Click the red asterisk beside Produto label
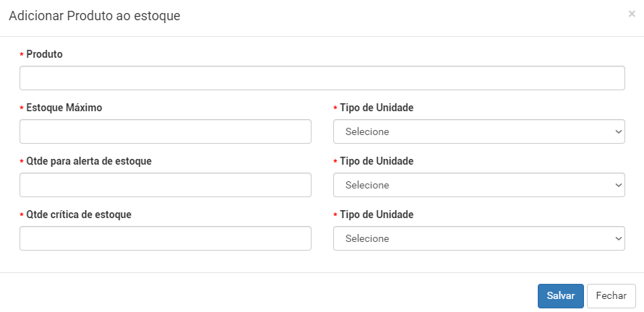This screenshot has height=312, width=644. pos(22,55)
